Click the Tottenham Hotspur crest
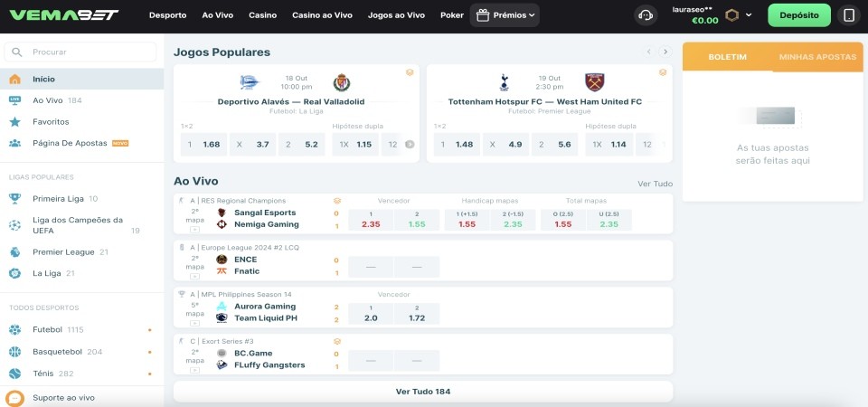Screen dimensions: 868x407 pos(504,82)
